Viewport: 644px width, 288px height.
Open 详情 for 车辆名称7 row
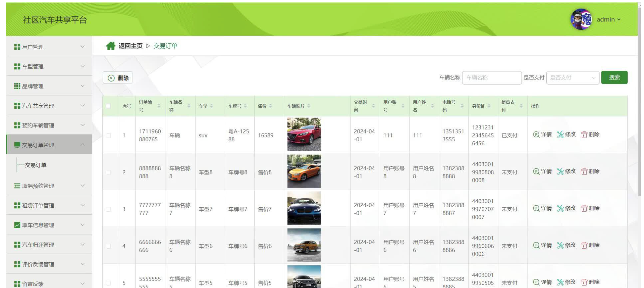click(542, 208)
